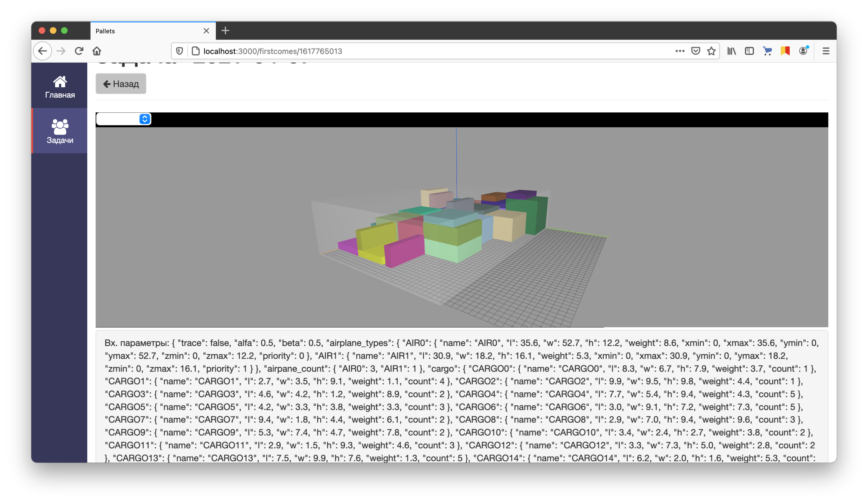
Task: Open the library bookshelf icon
Action: tap(731, 51)
